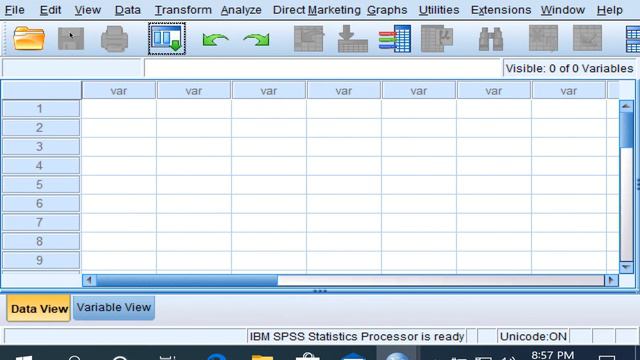Open the Edit menu
This screenshot has height=360, width=640.
(51, 10)
